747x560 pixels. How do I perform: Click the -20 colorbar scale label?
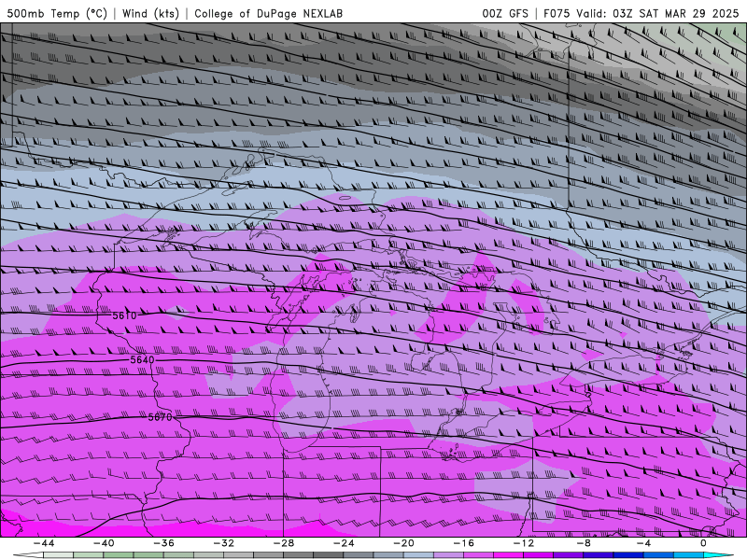tap(403, 543)
